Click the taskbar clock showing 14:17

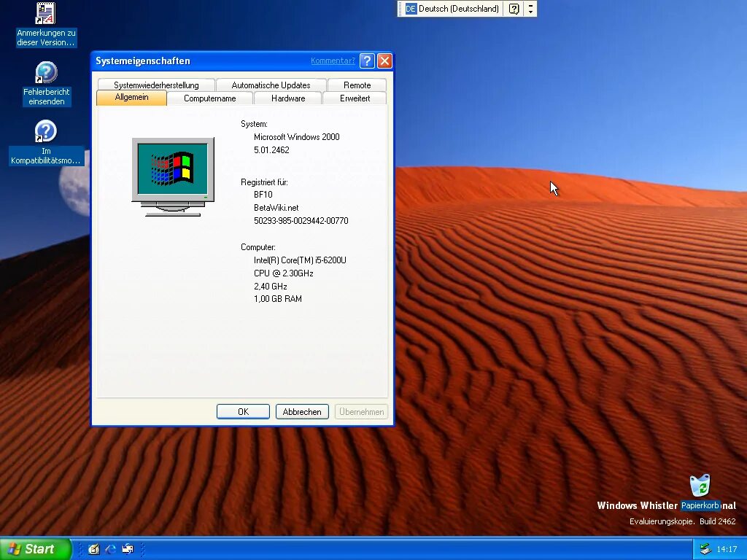727,550
